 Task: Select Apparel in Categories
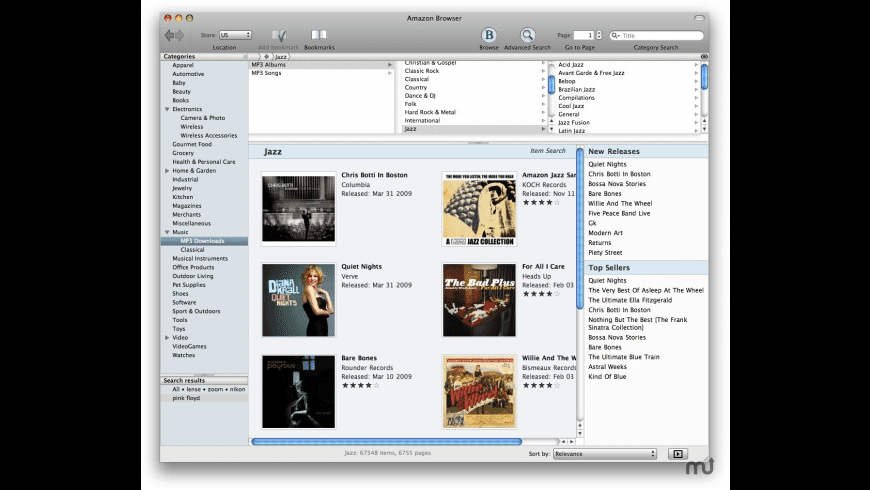coord(183,65)
